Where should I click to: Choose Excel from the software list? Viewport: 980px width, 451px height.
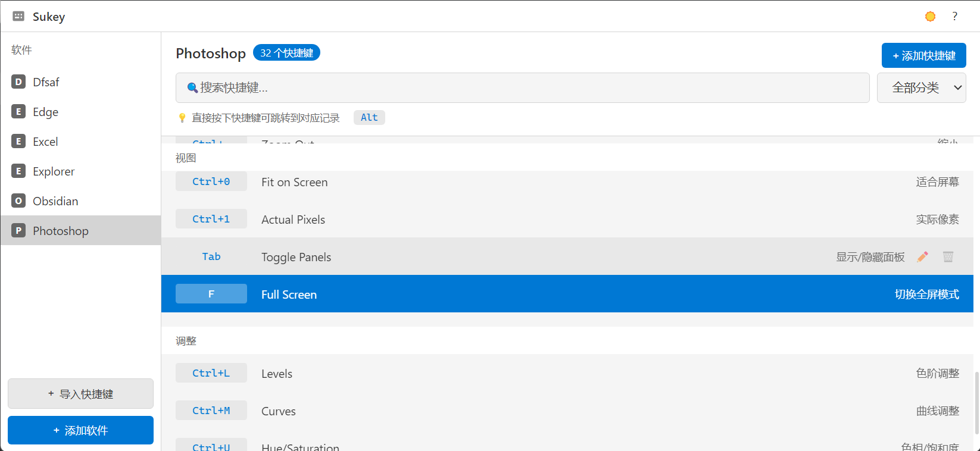[x=80, y=141]
